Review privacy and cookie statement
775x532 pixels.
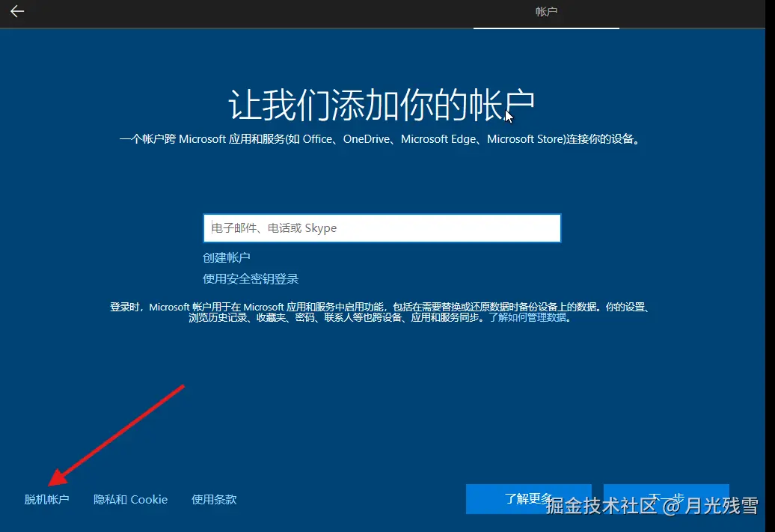130,499
